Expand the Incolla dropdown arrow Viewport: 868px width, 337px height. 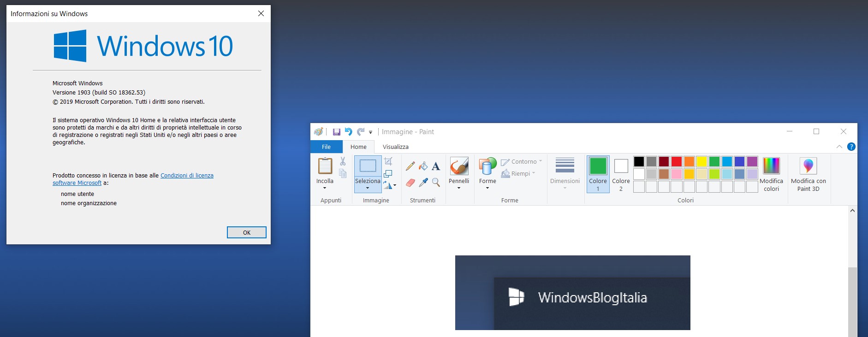pos(325,188)
